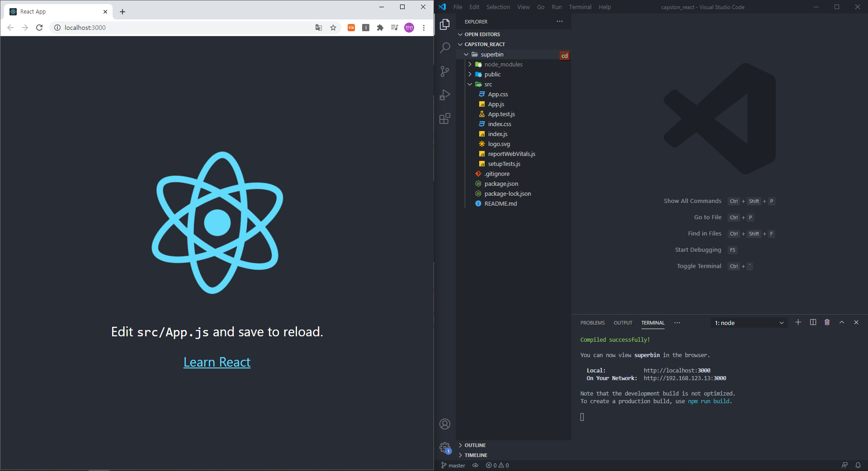Image resolution: width=868 pixels, height=471 pixels.
Task: Click the orange extension icon in the Chrome toolbar
Action: [x=351, y=28]
